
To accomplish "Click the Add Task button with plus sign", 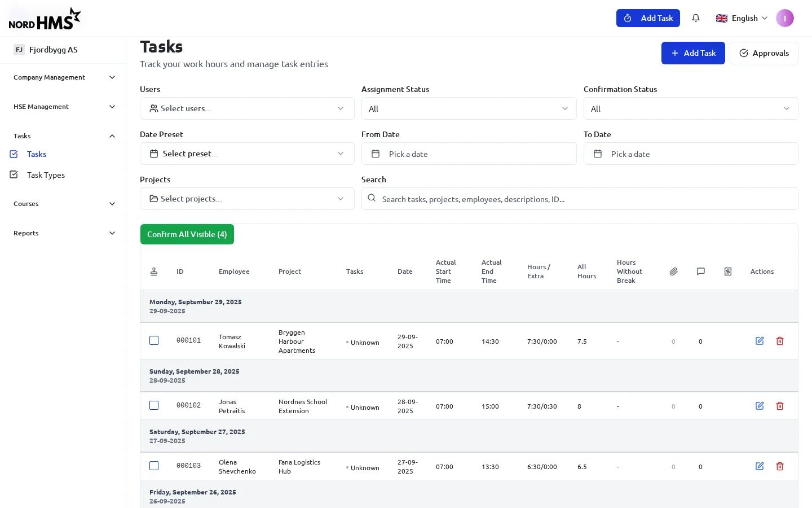I will [x=693, y=53].
